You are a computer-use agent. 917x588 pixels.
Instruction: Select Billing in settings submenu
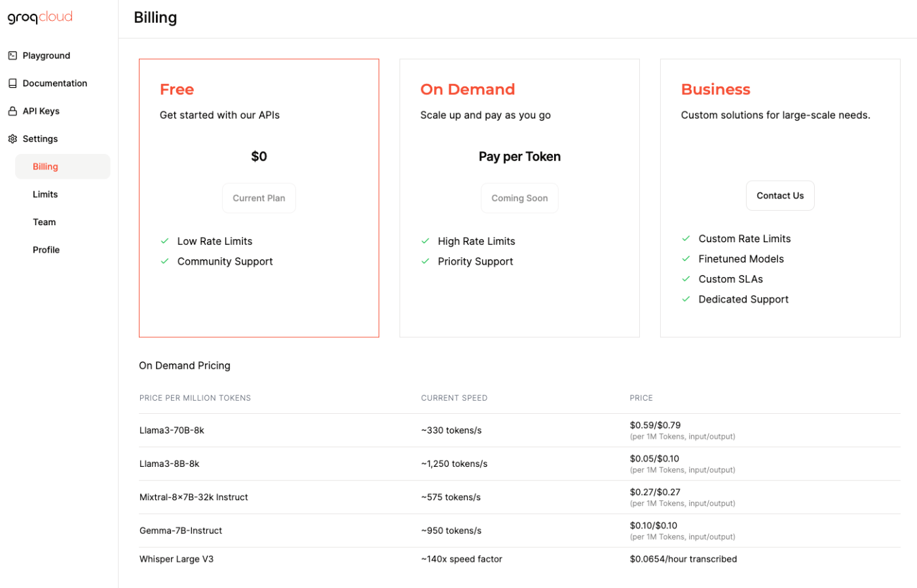click(62, 166)
